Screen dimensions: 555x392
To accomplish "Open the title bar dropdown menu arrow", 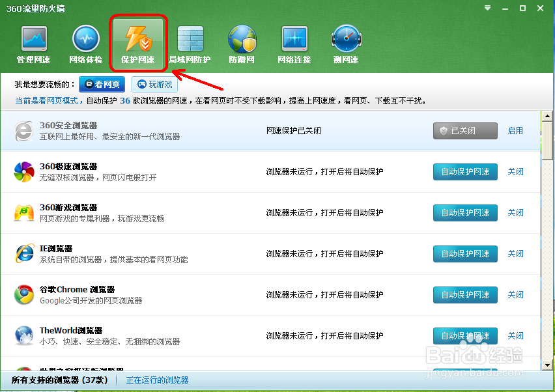I will [x=487, y=8].
